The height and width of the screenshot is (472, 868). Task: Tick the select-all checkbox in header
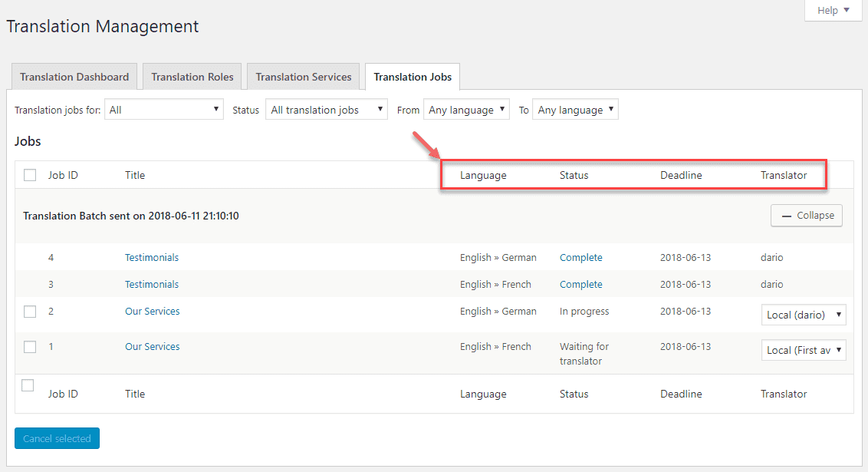(30, 175)
